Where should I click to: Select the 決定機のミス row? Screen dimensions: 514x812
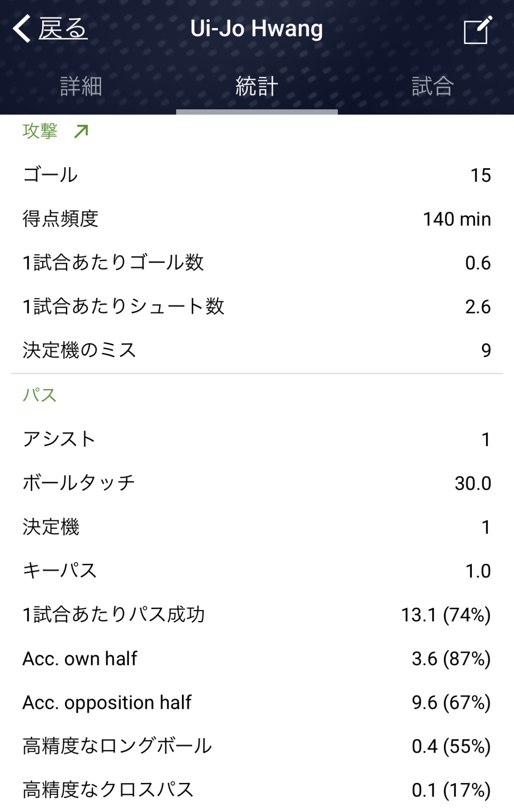coord(257,350)
